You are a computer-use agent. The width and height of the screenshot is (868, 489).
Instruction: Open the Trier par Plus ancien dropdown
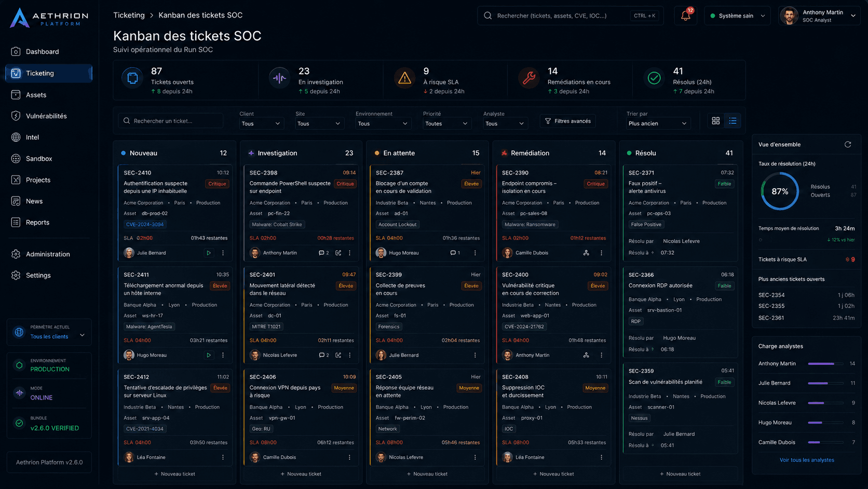pos(657,124)
